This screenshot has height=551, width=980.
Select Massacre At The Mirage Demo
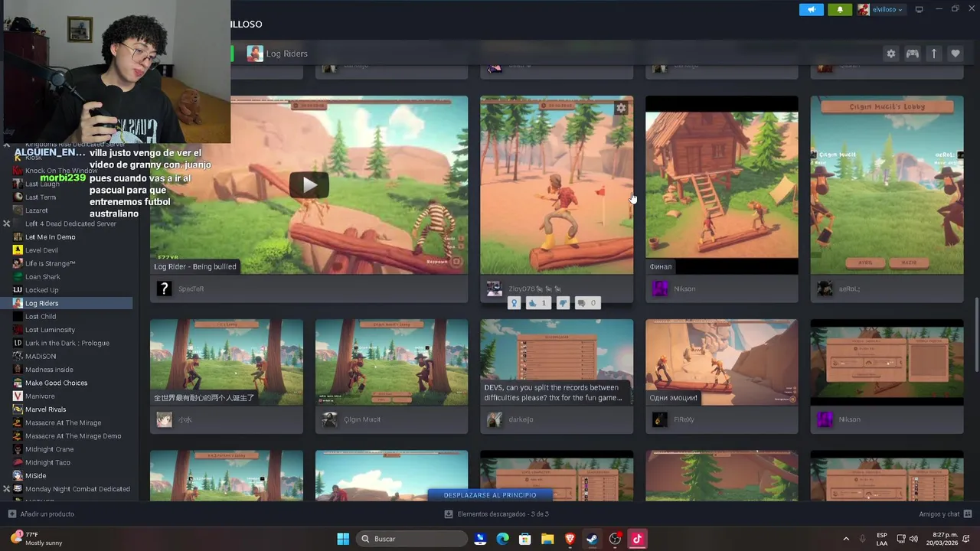[72, 436]
